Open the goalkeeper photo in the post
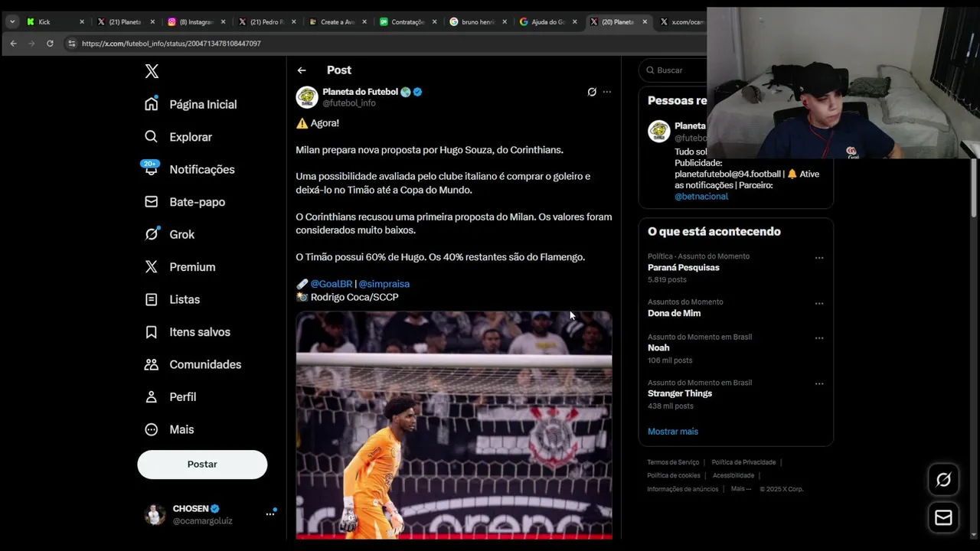980x551 pixels. (x=454, y=425)
